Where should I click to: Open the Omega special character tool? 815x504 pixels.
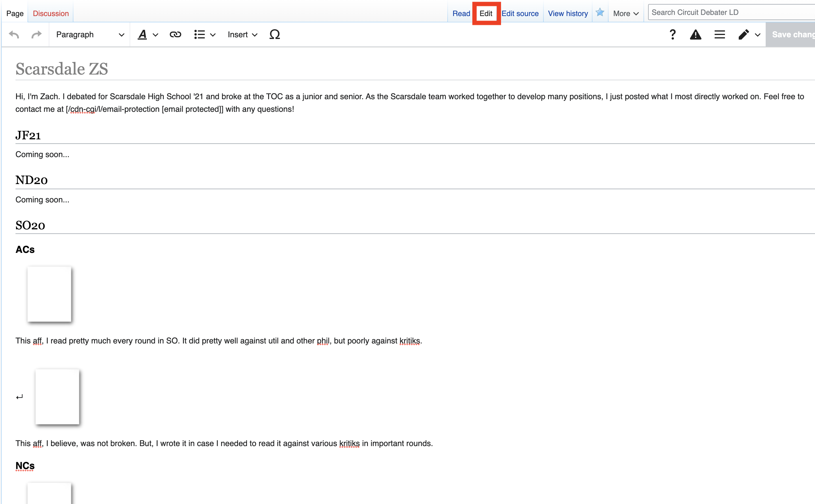pyautogui.click(x=274, y=34)
